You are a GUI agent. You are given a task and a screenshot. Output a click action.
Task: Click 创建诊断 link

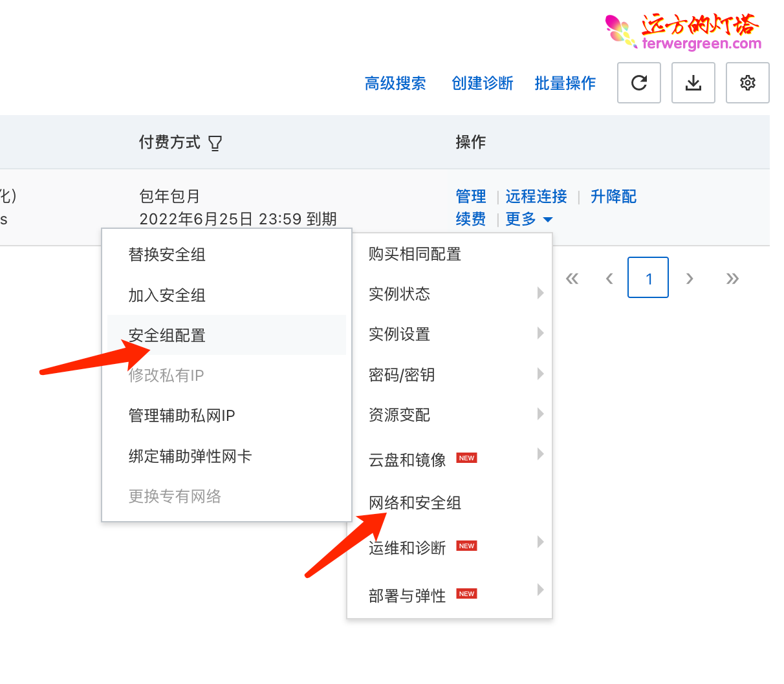(483, 83)
